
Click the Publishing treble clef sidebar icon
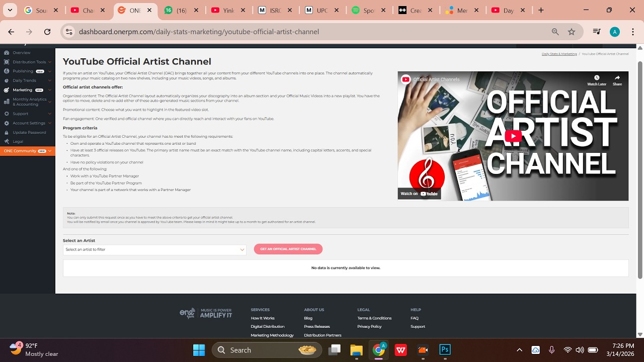7,71
